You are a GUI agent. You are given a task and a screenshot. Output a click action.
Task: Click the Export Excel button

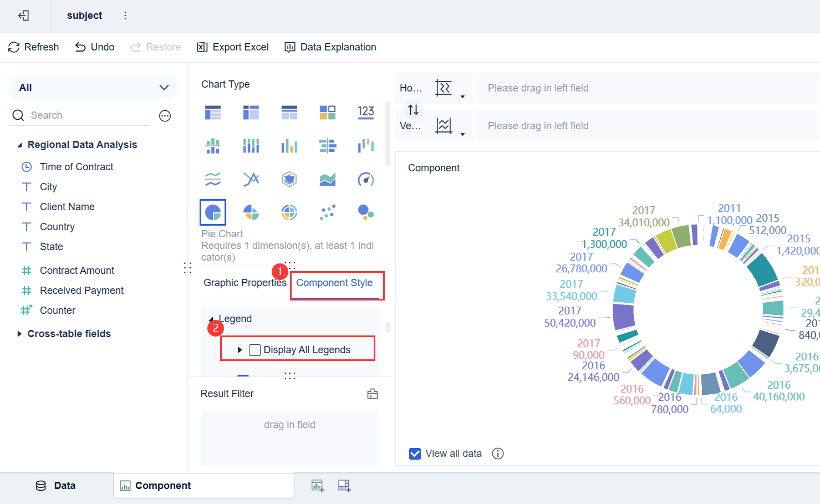(233, 47)
